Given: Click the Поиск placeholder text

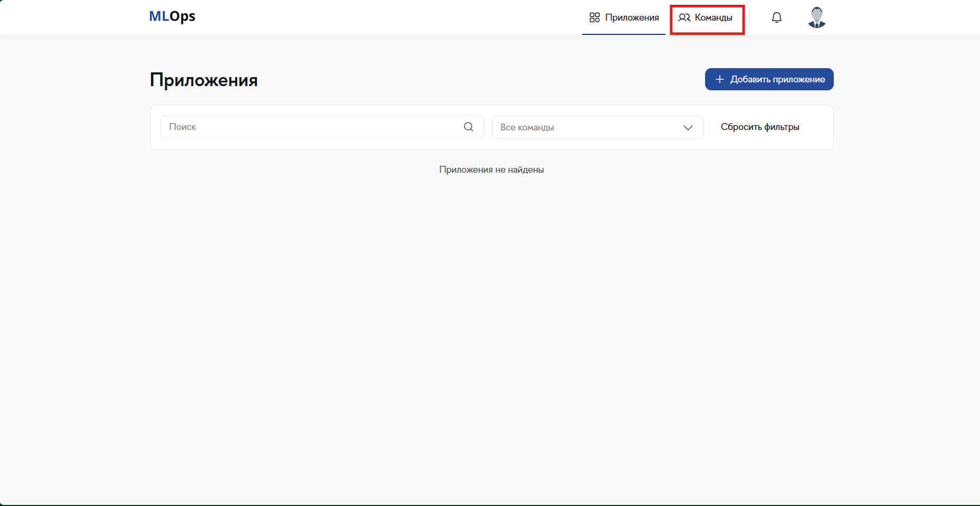Looking at the screenshot, I should click(183, 127).
